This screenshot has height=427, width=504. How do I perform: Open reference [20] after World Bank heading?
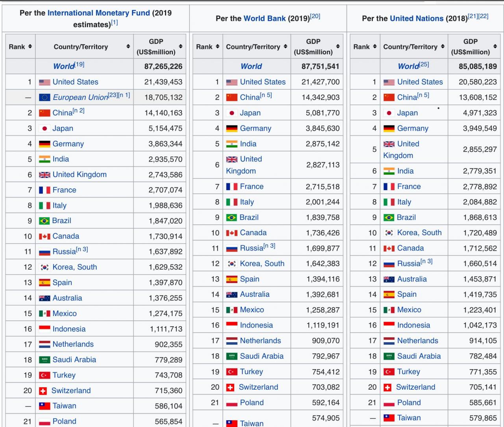point(315,16)
